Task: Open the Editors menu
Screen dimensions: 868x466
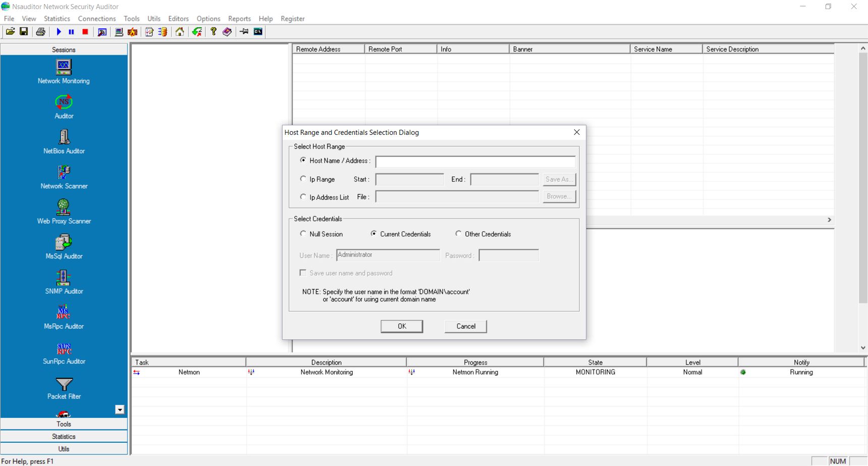Action: [x=178, y=19]
